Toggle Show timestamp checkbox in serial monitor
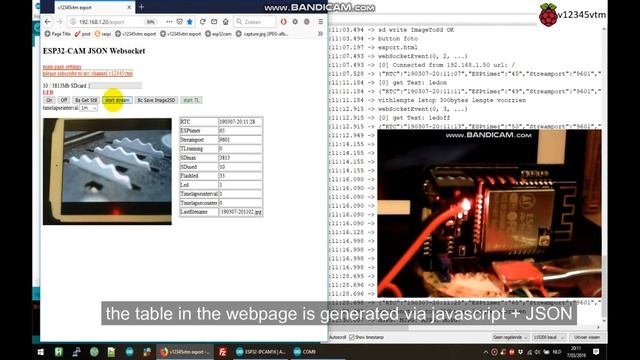This screenshot has height=360, width=640. coord(352,337)
